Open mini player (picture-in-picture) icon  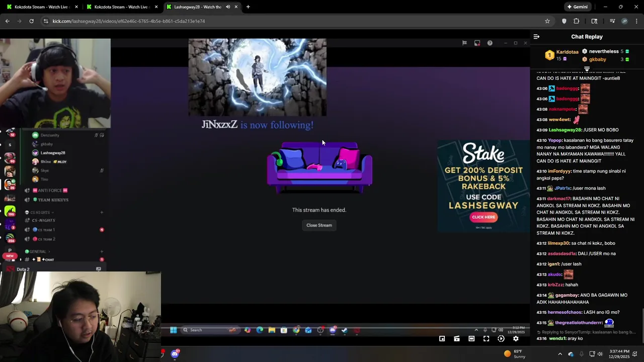[442, 339]
